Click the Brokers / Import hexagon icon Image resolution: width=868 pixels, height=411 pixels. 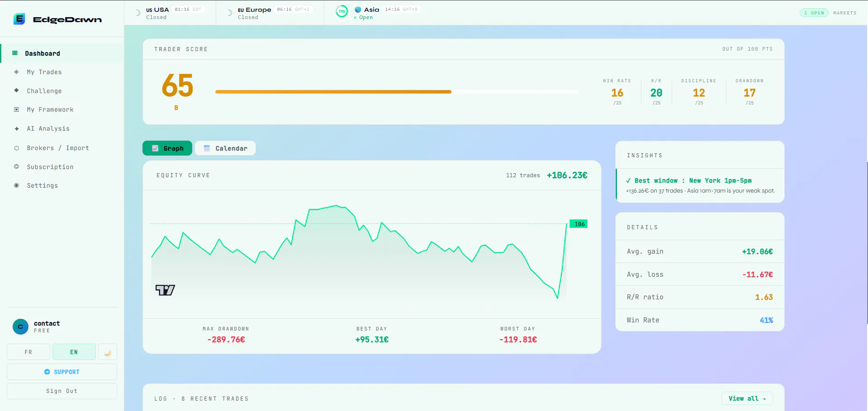(x=16, y=148)
